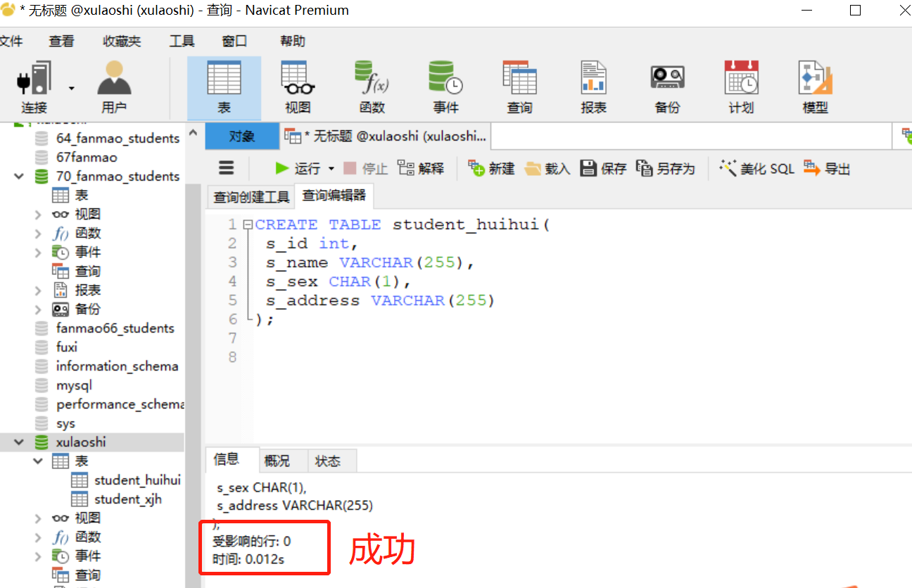Image resolution: width=912 pixels, height=588 pixels.
Task: Collapse the xulaoshi database node
Action: tap(19, 442)
